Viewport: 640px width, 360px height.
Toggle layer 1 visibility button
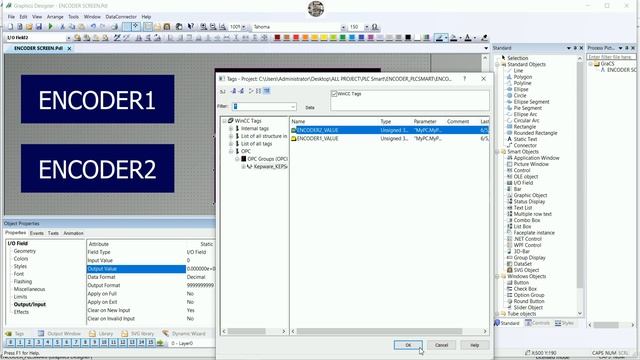[x=20, y=343]
